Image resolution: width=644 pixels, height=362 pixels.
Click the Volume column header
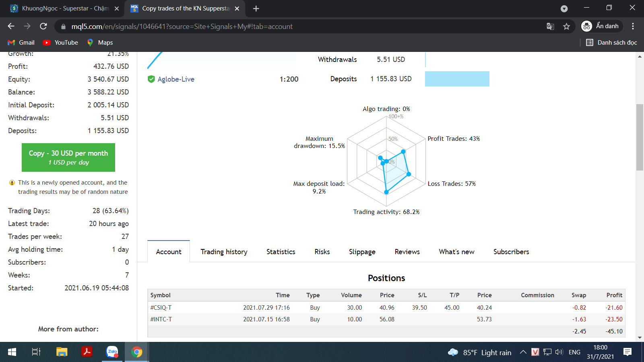(351, 295)
